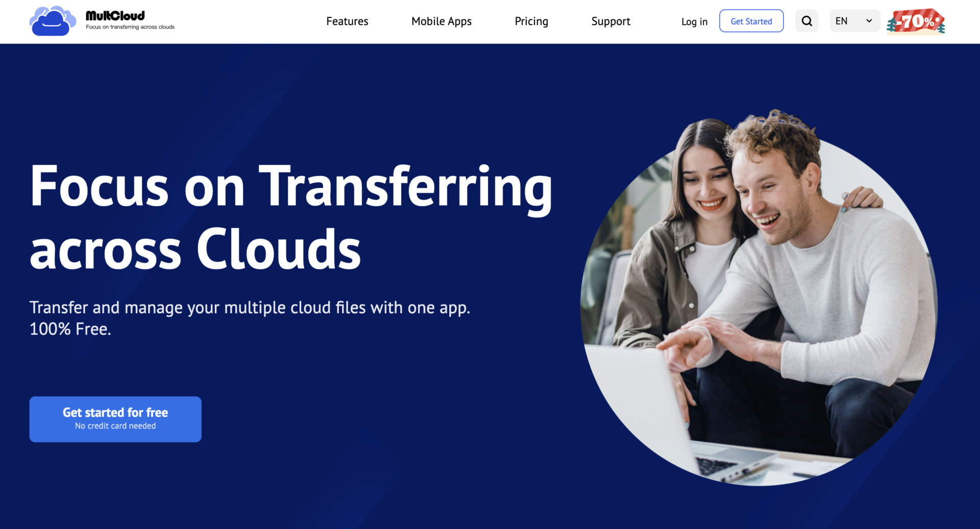This screenshot has width=980, height=529.
Task: Go to the Support section
Action: click(610, 21)
